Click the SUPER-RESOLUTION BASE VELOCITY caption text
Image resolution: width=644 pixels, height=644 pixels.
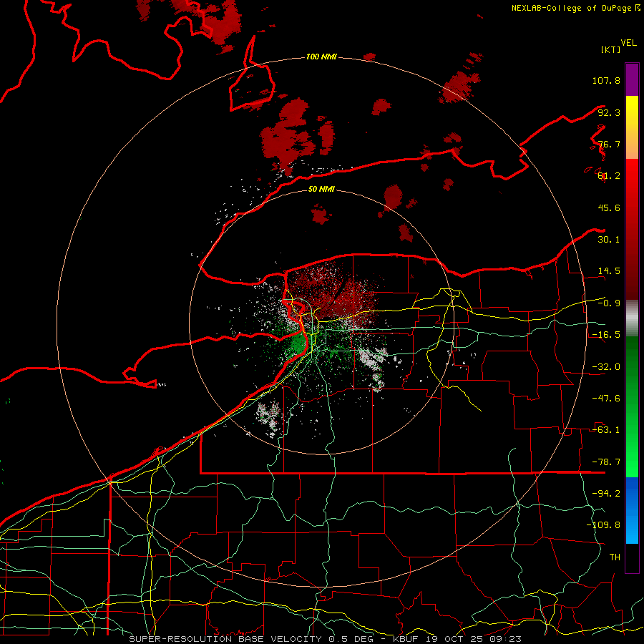227,639
